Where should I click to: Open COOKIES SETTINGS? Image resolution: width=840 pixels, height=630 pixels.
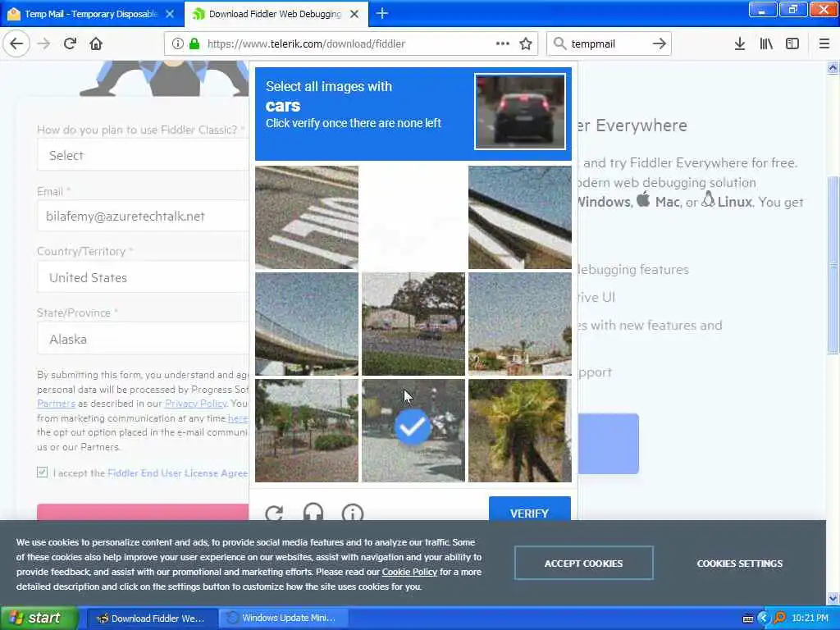point(739,564)
